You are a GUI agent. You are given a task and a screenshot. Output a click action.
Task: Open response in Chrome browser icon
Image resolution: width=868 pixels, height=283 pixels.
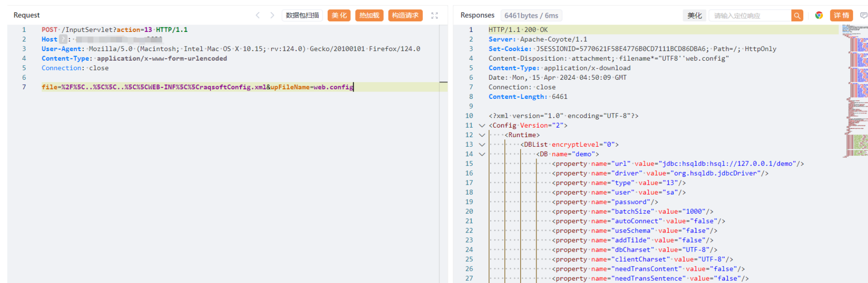819,15
